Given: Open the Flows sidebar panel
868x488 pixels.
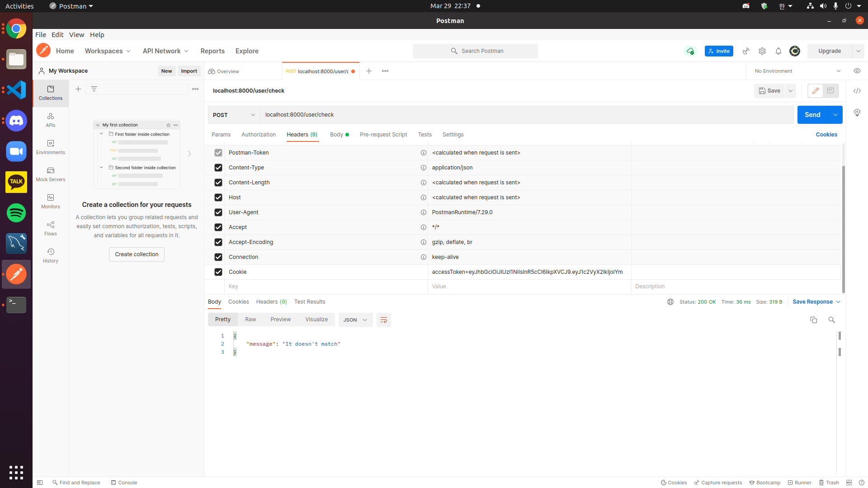Looking at the screenshot, I should [x=51, y=229].
